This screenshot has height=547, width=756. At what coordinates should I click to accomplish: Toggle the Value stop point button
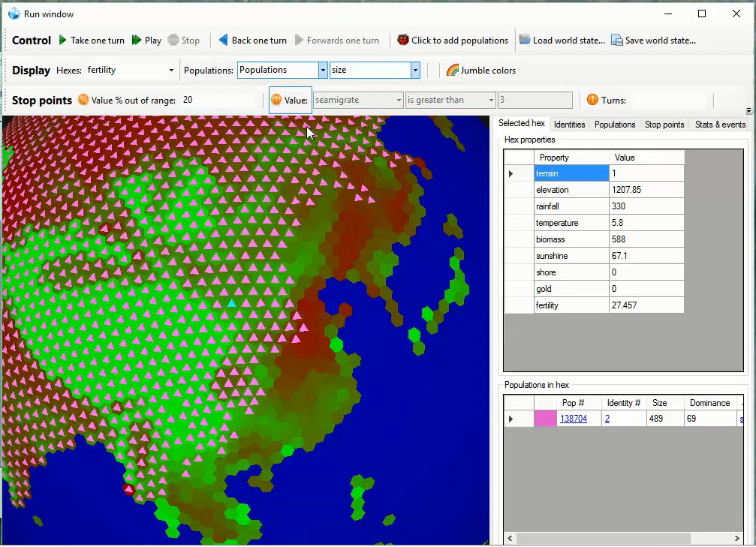(x=290, y=100)
